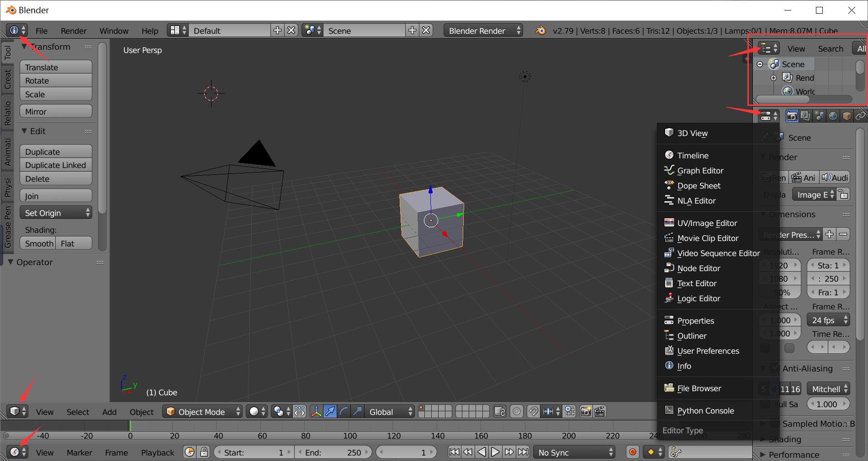Click the Flat shading button
The image size is (868, 461).
point(74,243)
